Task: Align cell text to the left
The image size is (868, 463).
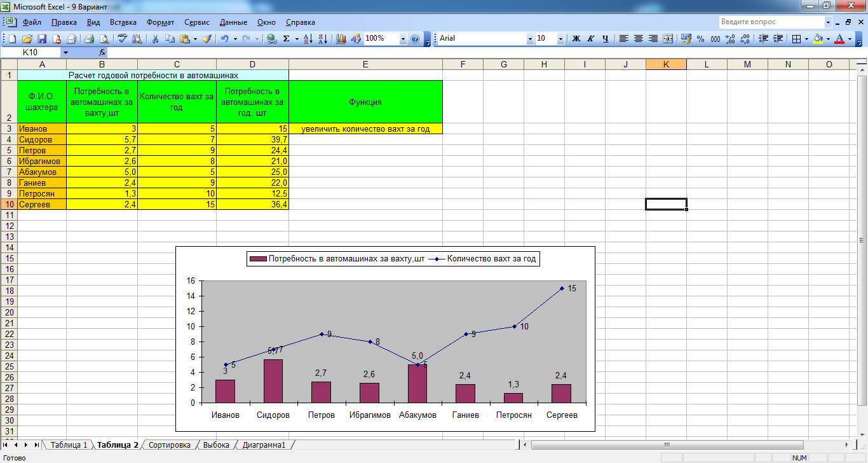Action: pos(624,39)
